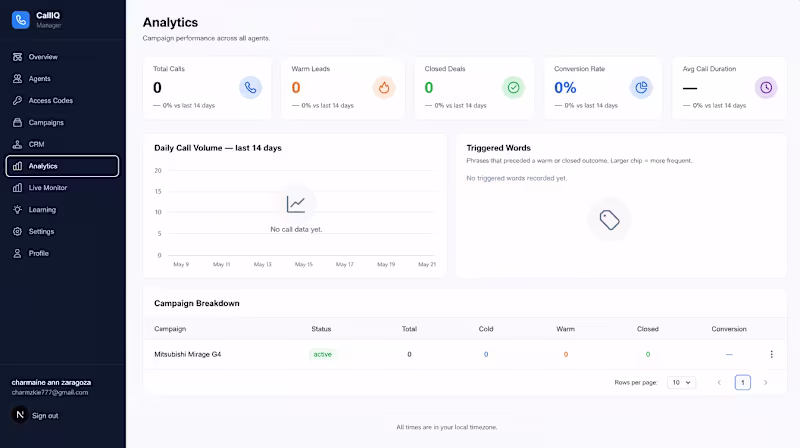Open the Overview page
This screenshot has height=448, width=800.
tap(62, 57)
